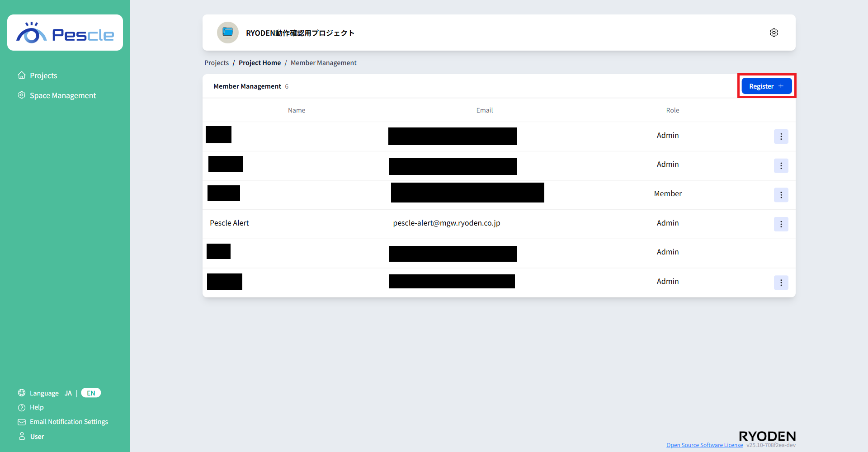The image size is (868, 452).
Task: Click the Project Home breadcrumb
Action: [259, 62]
